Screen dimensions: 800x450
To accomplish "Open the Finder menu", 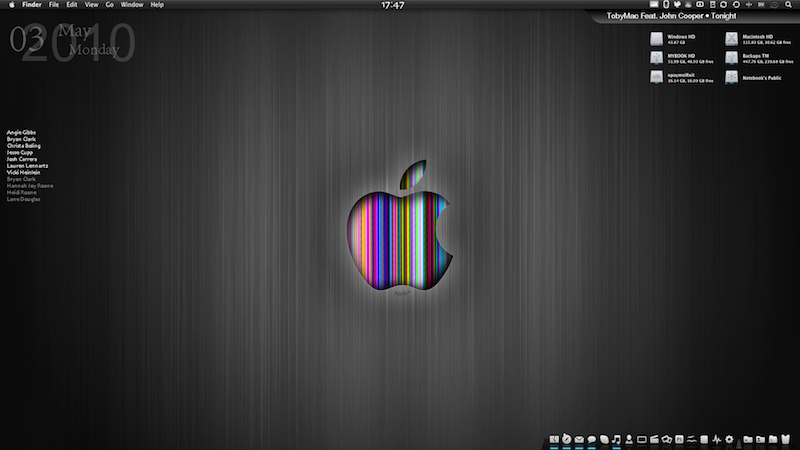I will [x=32, y=5].
